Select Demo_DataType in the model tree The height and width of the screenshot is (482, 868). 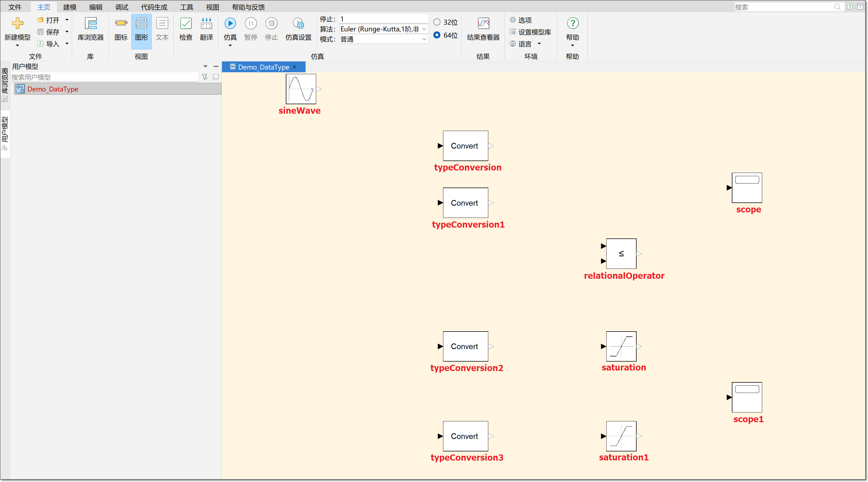coord(117,89)
